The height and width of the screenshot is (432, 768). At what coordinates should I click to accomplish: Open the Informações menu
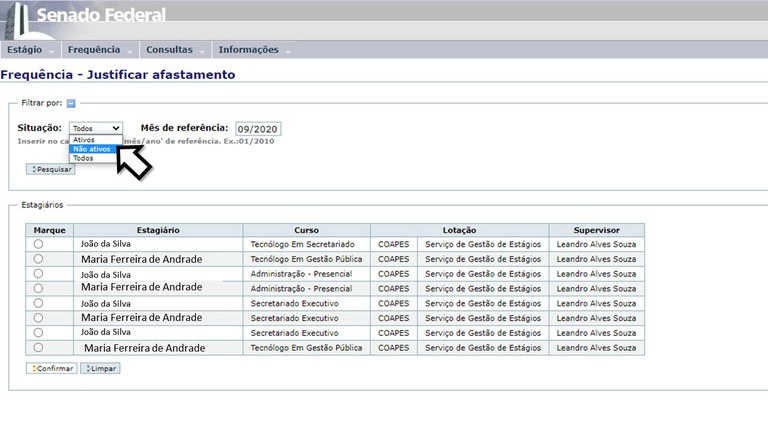click(x=254, y=50)
